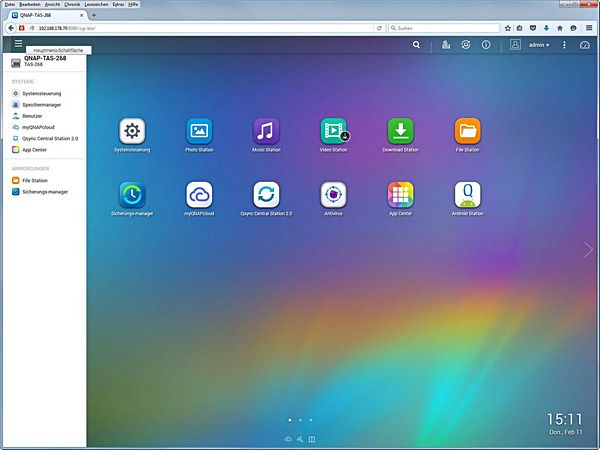600x450 pixels.
Task: Click the QNAP-TAS-268 device name header
Action: (x=45, y=59)
